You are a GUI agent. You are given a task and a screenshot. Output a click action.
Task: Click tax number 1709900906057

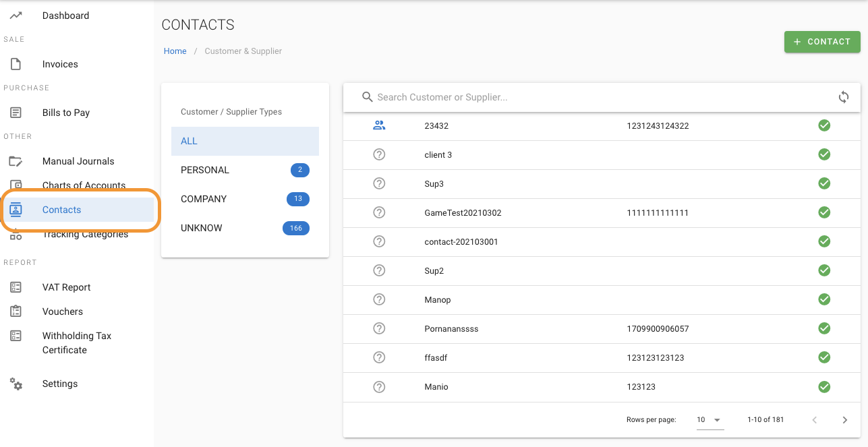(x=658, y=329)
